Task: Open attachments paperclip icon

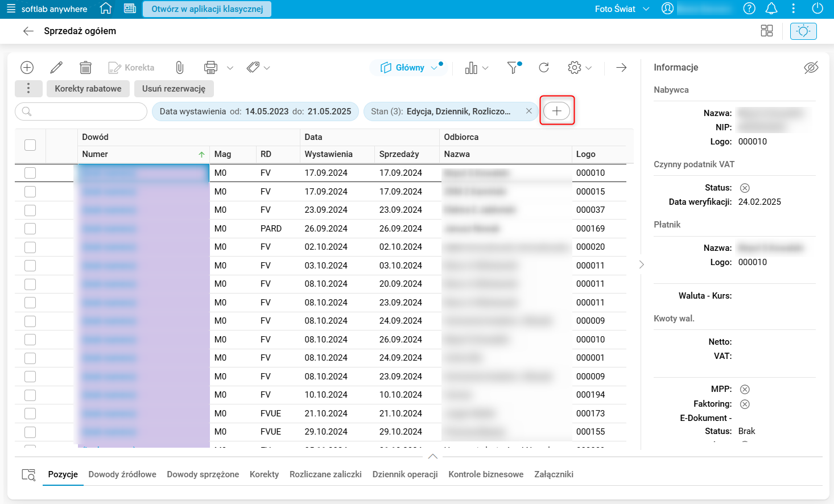Action: (x=179, y=68)
